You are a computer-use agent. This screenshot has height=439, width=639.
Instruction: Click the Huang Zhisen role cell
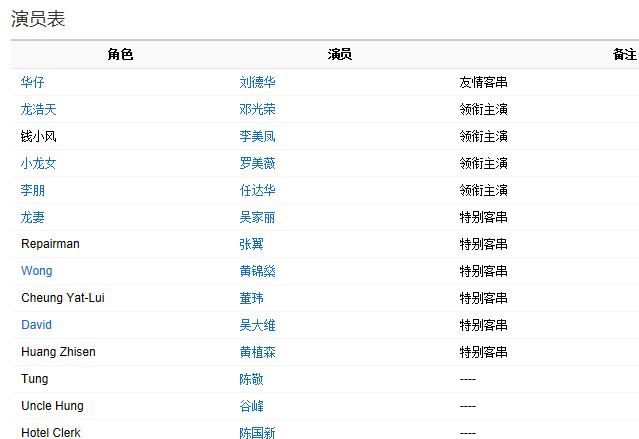coord(58,352)
